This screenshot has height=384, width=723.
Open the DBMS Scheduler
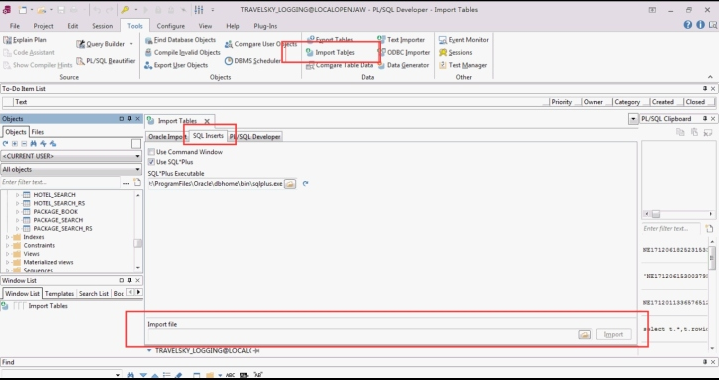click(x=253, y=61)
